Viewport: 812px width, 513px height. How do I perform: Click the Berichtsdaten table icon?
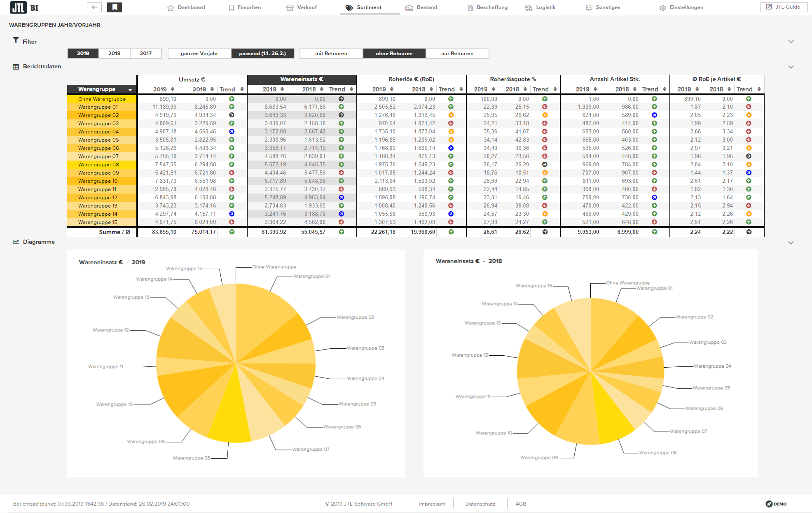click(16, 67)
